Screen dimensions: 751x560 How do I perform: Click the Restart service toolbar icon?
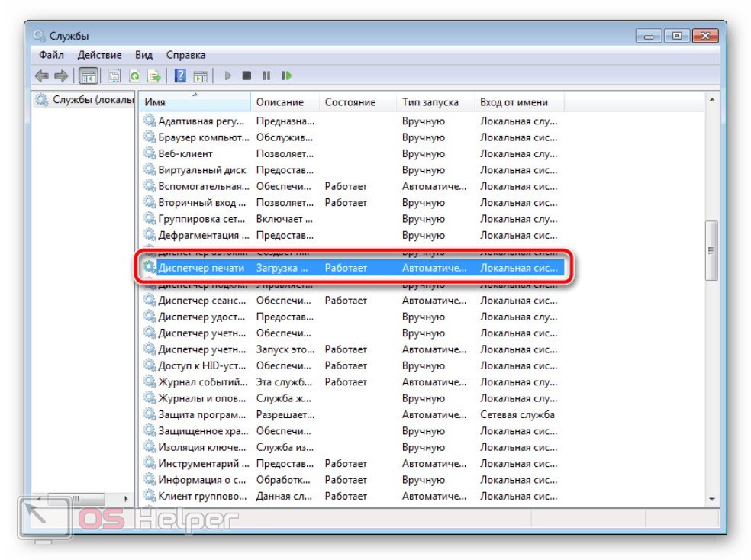click(286, 76)
